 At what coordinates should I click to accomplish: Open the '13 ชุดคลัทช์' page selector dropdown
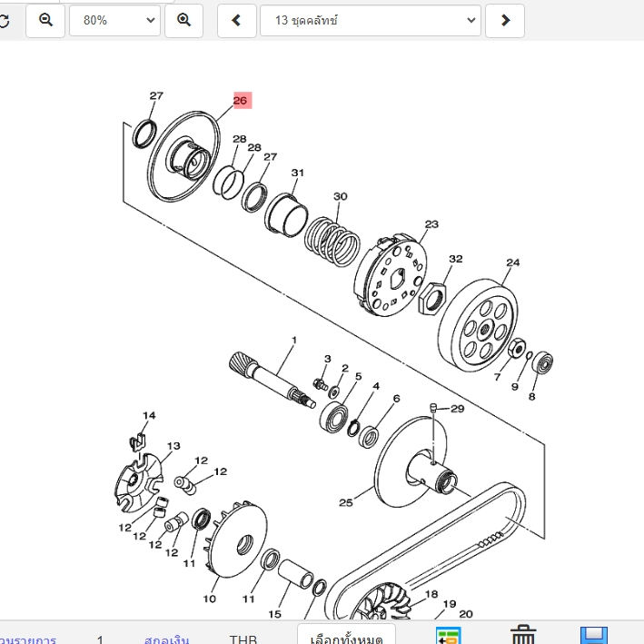pyautogui.click(x=371, y=20)
